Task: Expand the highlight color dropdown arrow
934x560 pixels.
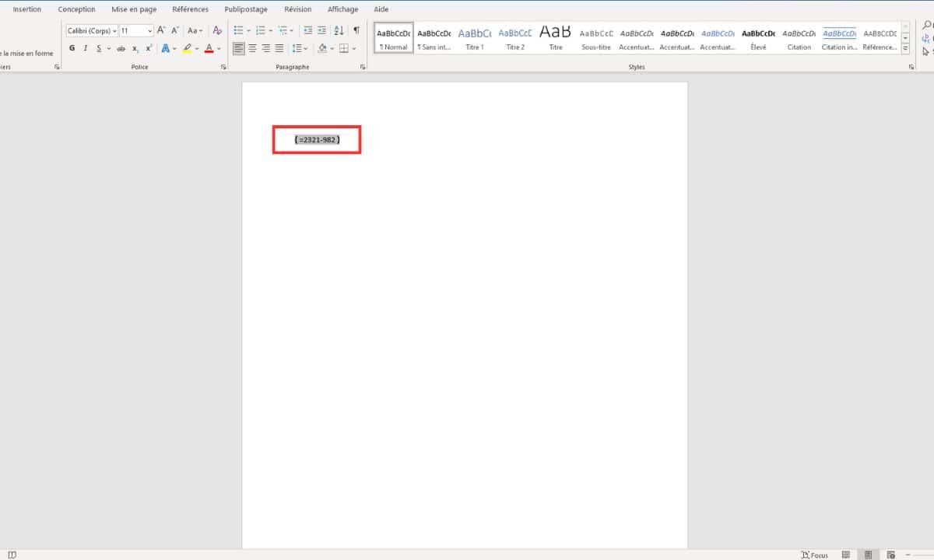Action: 197,48
